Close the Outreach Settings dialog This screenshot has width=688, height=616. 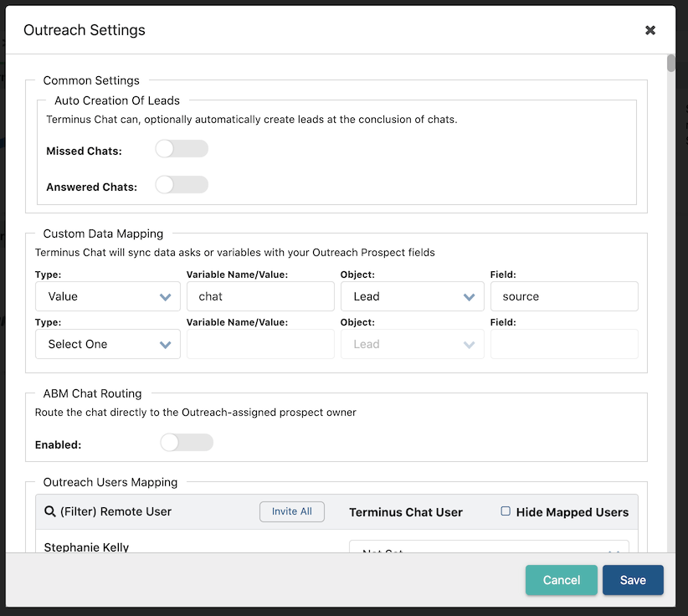[x=649, y=30]
